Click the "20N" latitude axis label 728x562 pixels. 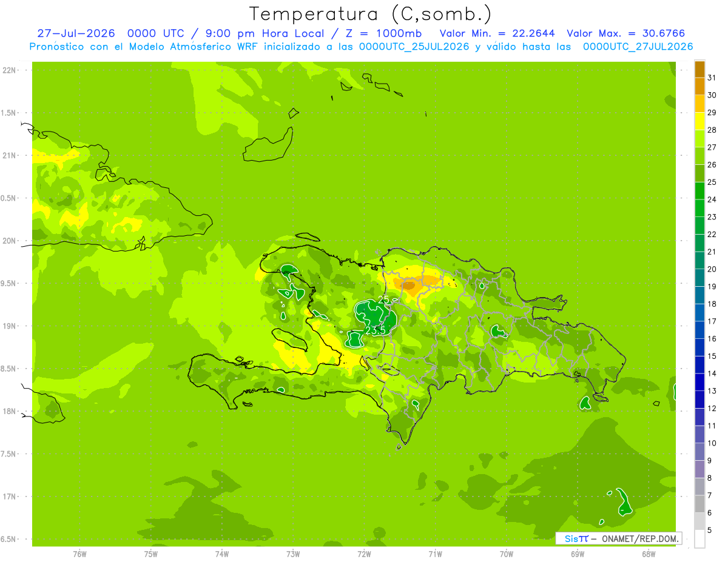point(9,241)
